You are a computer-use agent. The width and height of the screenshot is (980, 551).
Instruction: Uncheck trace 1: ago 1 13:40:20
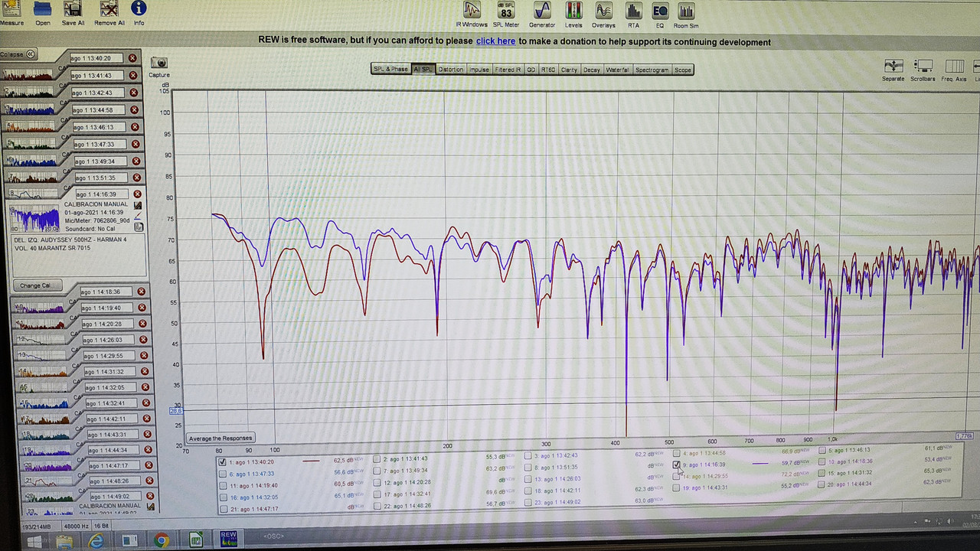click(x=223, y=462)
